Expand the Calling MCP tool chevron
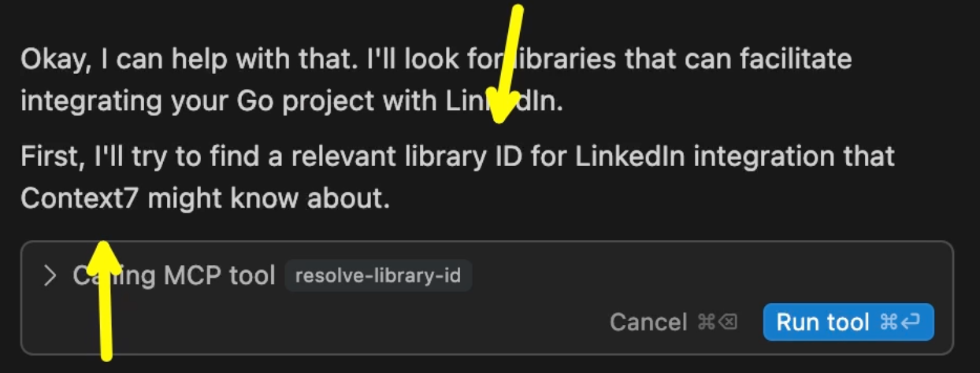 click(50, 275)
